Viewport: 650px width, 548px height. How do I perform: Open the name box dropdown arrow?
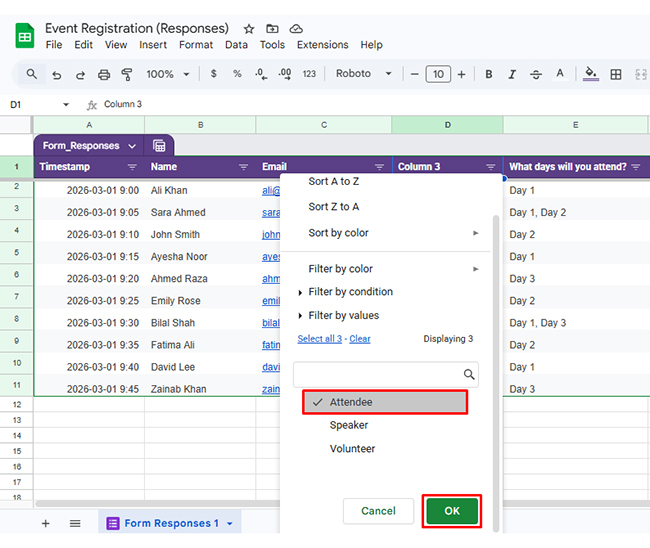(x=66, y=105)
